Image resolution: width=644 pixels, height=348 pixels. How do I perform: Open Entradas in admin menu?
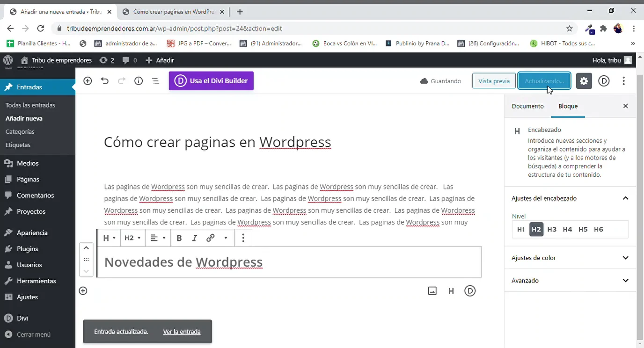[x=37, y=87]
